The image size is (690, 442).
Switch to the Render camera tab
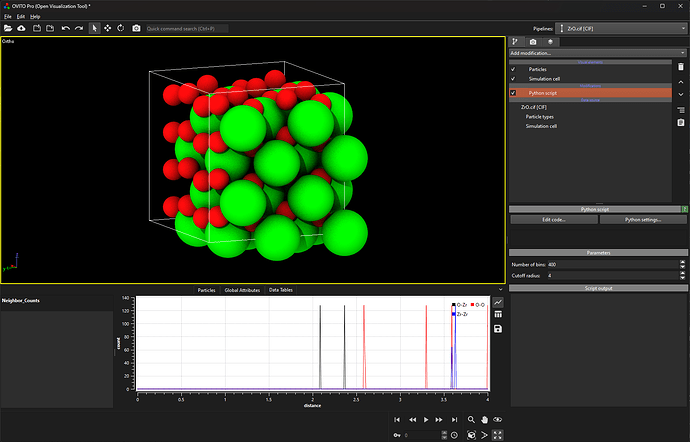click(x=533, y=42)
